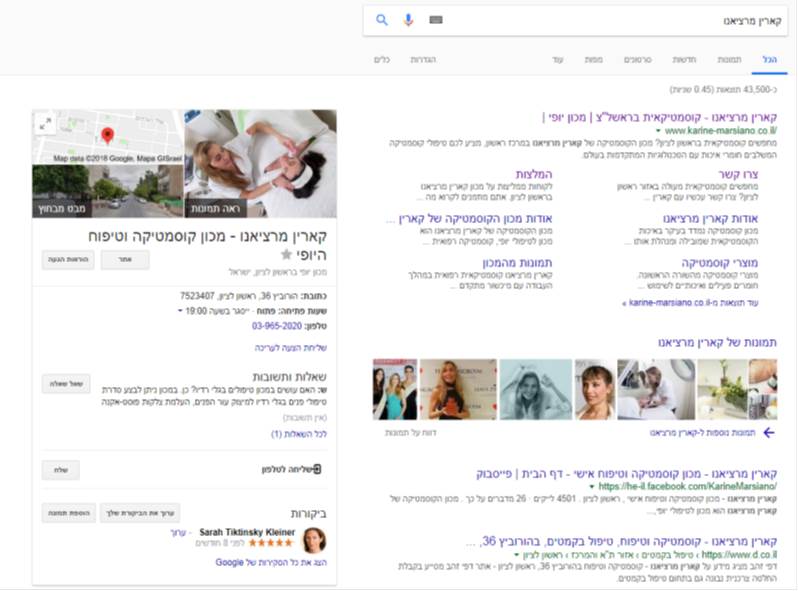Open the d.co.il result about הורוביץ 36
This screenshot has width=798, height=591.
621,541
